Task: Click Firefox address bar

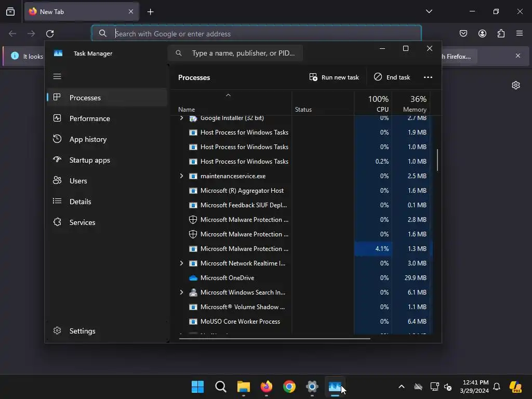Action: pyautogui.click(x=257, y=34)
